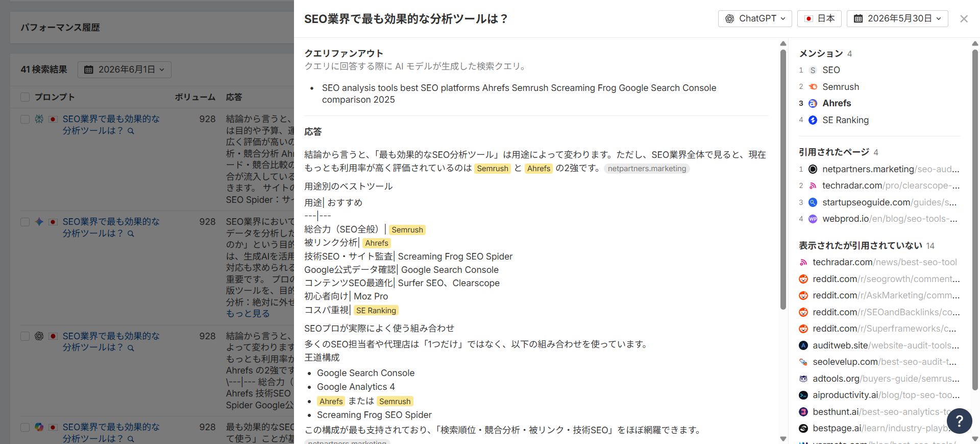
Task: Toggle the select-all プロンプト checkbox
Action: click(x=25, y=97)
